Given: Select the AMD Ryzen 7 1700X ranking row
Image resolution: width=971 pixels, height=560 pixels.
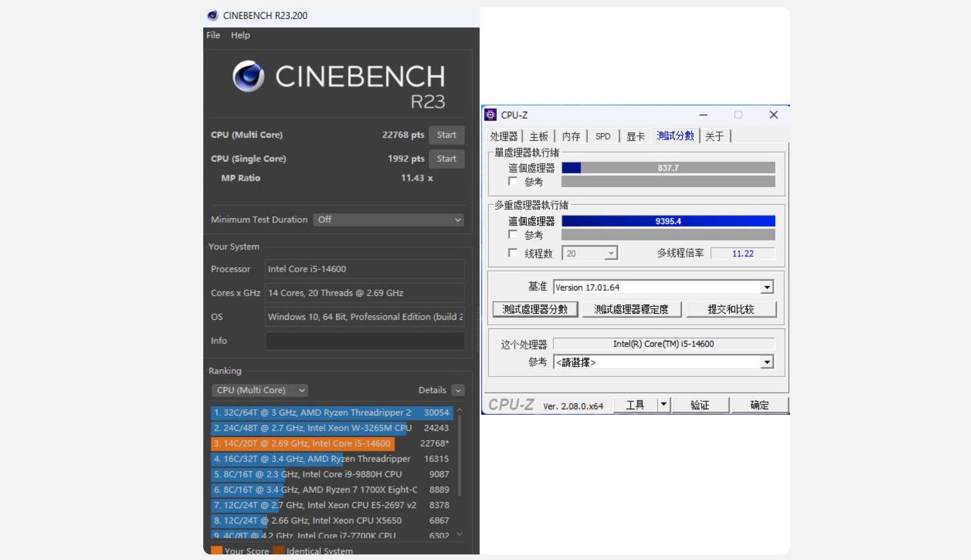Looking at the screenshot, I should coord(332,490).
